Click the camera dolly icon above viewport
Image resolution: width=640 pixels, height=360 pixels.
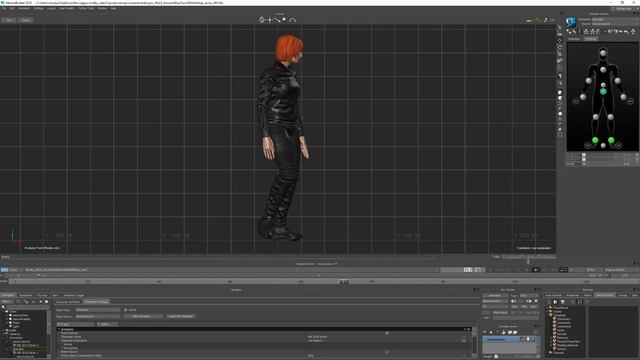coord(277,20)
